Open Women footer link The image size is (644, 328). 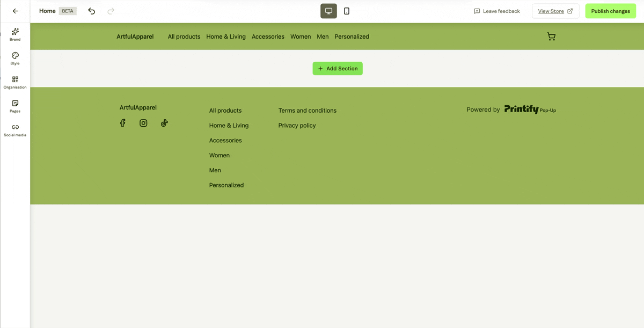[219, 155]
